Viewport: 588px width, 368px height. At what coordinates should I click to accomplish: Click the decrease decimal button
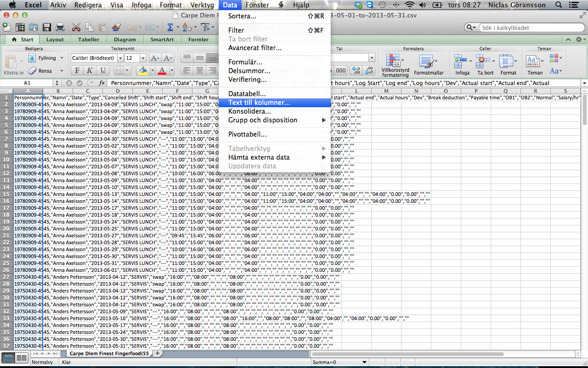pos(369,70)
